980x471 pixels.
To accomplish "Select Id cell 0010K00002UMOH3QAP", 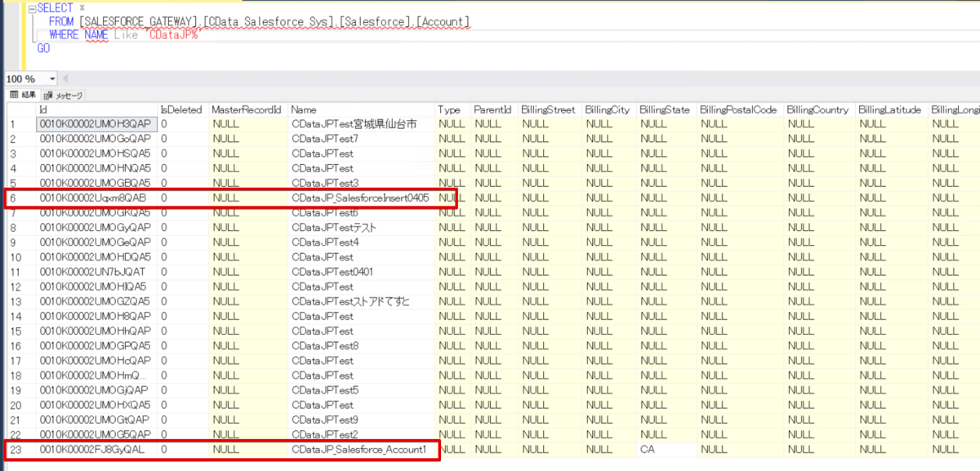I will point(96,124).
